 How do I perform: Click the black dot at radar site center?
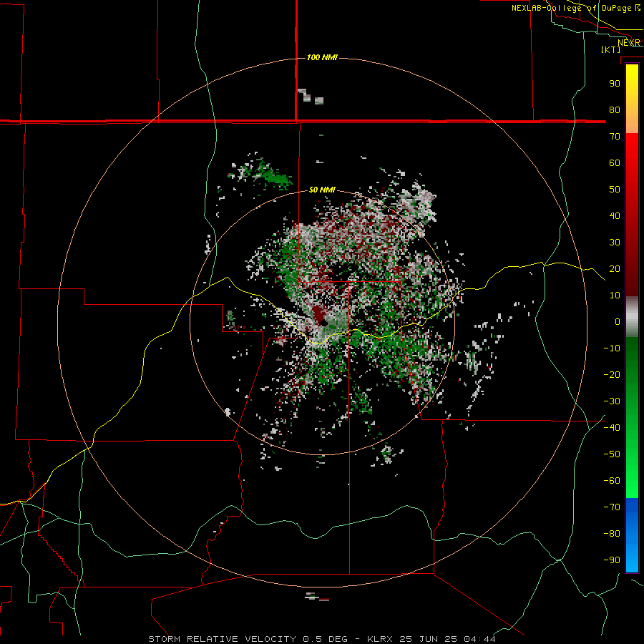323,323
